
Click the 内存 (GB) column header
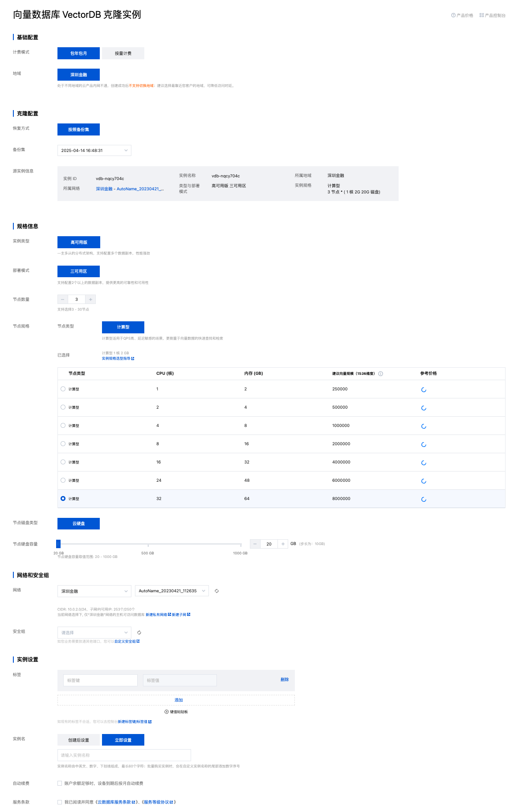[253, 373]
